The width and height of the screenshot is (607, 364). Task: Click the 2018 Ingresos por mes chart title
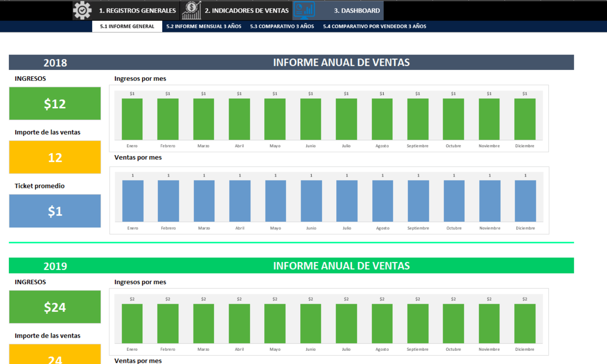click(140, 78)
